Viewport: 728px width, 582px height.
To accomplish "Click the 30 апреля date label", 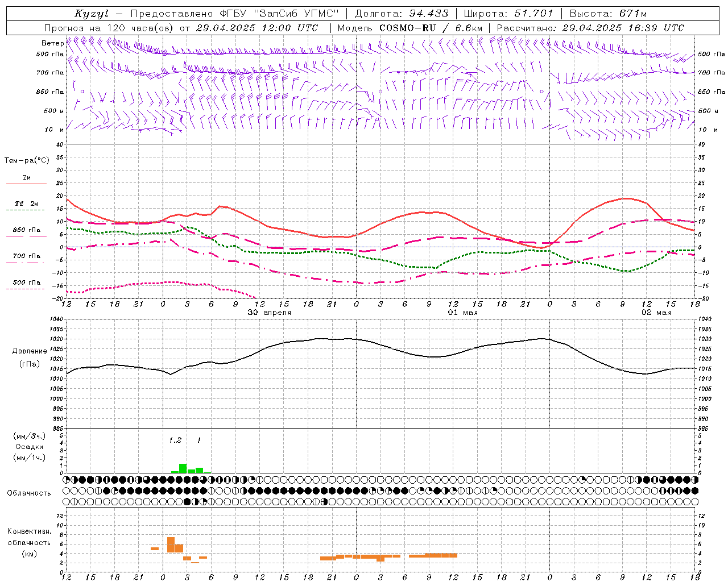I will coord(270,313).
